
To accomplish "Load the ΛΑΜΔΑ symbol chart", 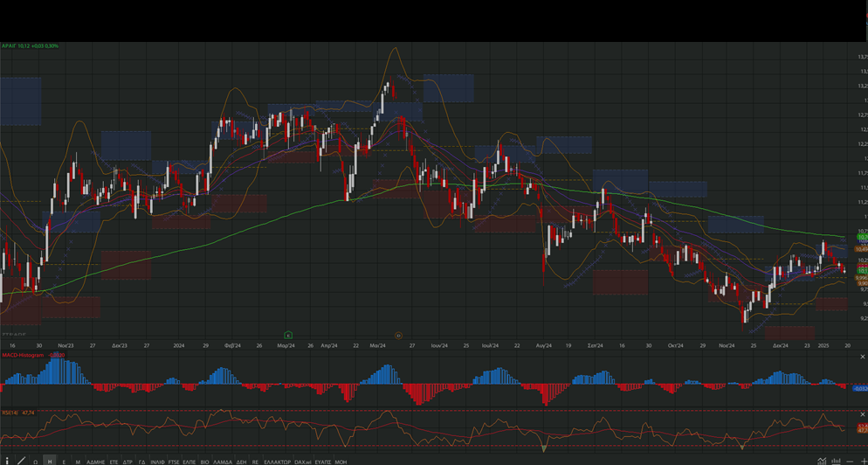I will point(223,462).
